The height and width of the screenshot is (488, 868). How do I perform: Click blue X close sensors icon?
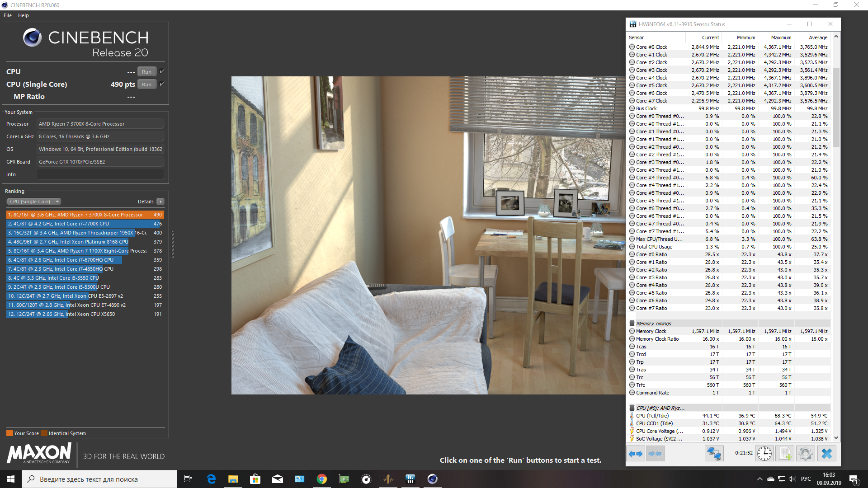826,454
